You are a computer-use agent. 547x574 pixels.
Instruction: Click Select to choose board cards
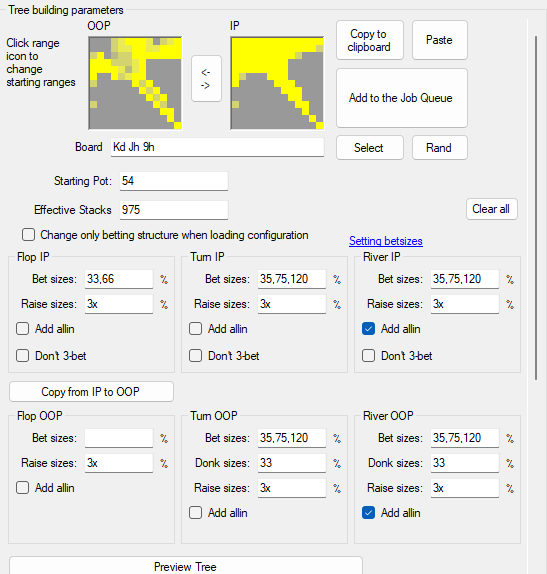[370, 148]
